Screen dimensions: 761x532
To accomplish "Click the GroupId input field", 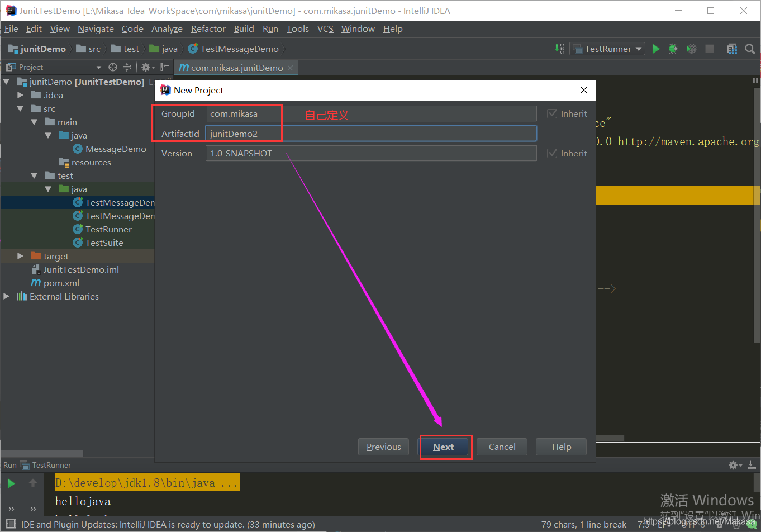I will click(x=371, y=114).
